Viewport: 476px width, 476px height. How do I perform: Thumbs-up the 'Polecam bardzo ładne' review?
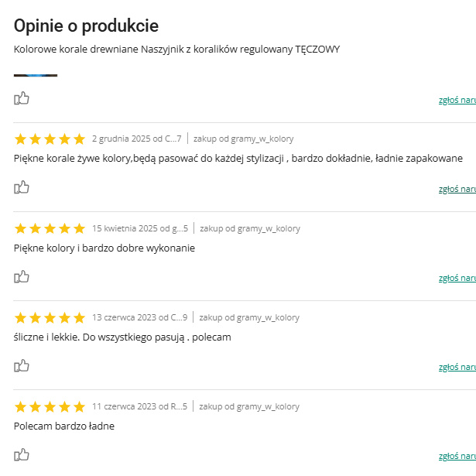(22, 454)
